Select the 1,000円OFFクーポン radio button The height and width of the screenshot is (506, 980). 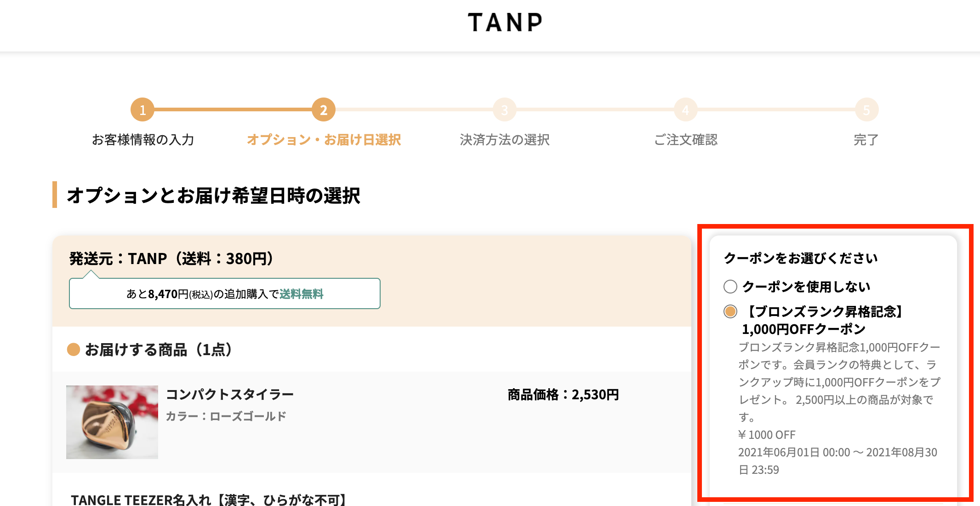(x=730, y=311)
